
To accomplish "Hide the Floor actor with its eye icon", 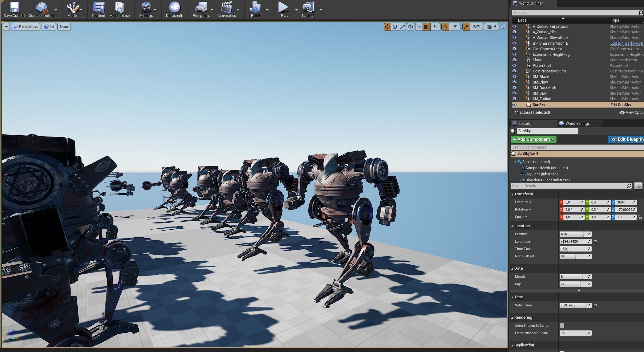I will [514, 60].
